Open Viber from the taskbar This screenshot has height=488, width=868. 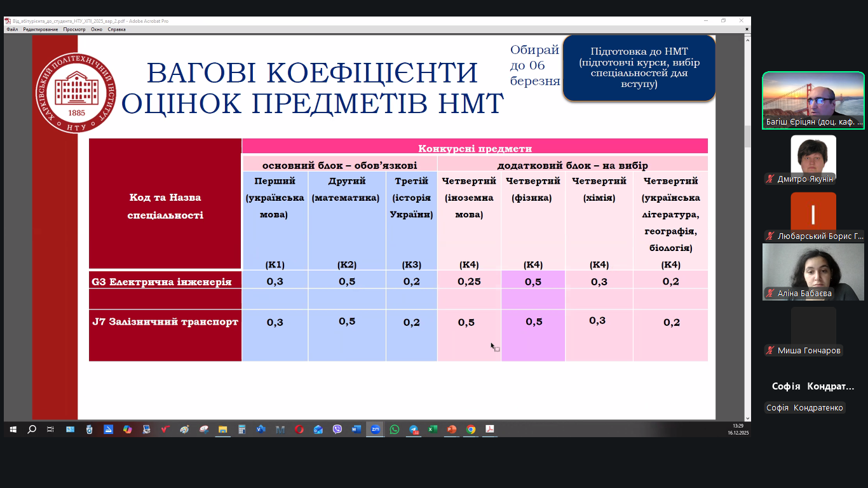pos(337,430)
